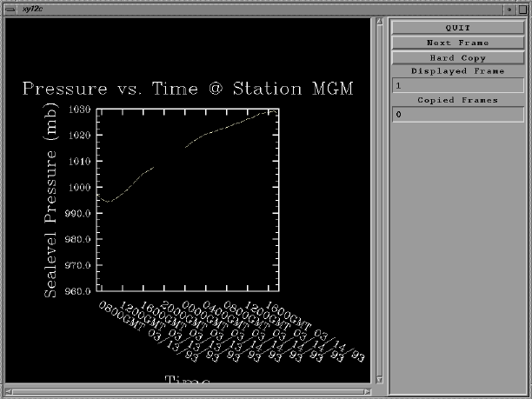Select the Copied Frames field
Screen dimensions: 532x399
click(456, 115)
